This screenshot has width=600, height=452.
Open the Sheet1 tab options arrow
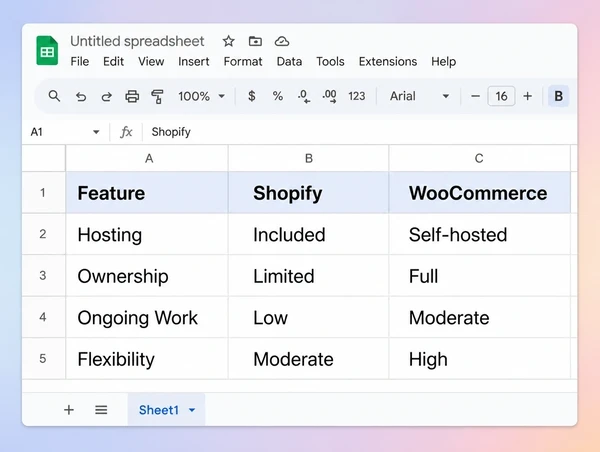(x=192, y=410)
